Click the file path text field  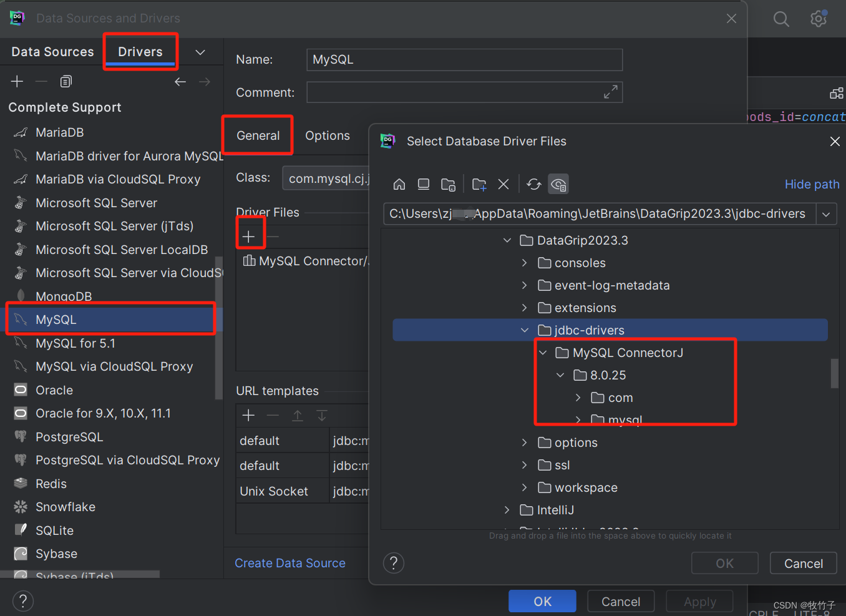[x=600, y=214]
